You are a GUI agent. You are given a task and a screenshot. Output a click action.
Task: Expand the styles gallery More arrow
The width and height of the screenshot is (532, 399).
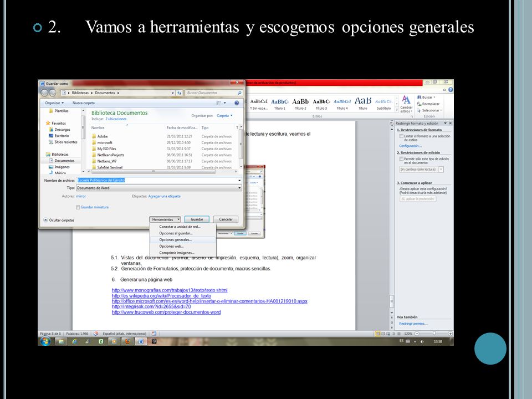tap(397, 110)
